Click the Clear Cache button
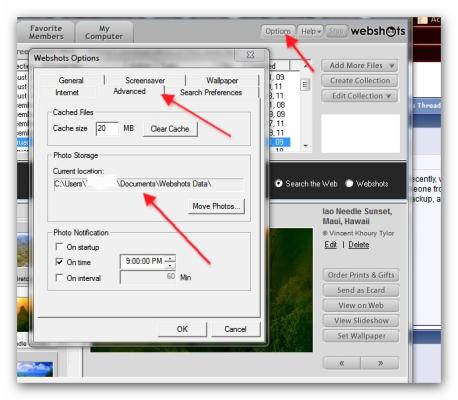458x400 pixels. point(170,129)
